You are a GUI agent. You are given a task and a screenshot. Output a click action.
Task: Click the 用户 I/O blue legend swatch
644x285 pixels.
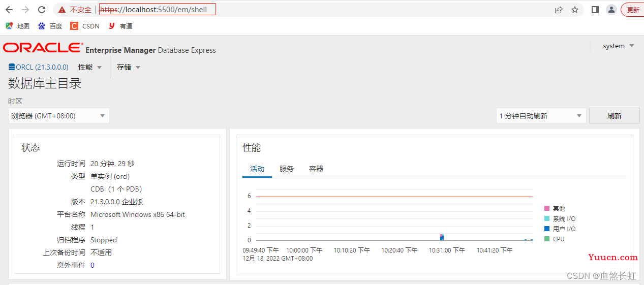point(547,229)
